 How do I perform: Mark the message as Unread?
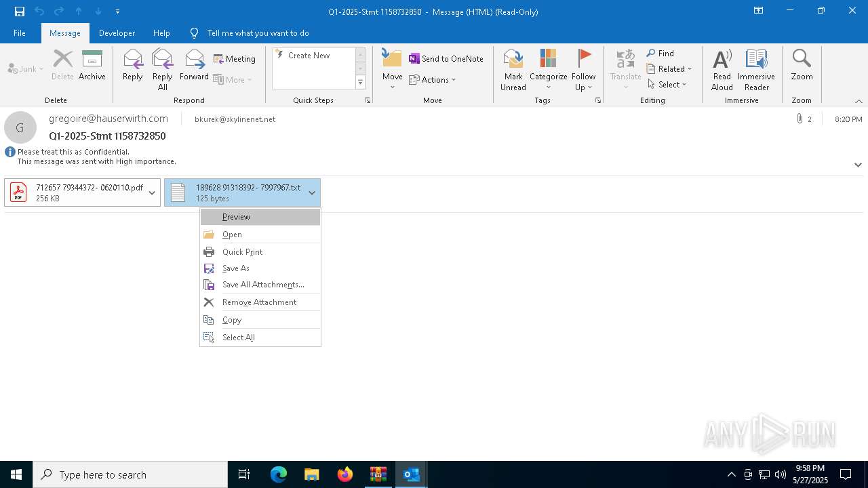click(513, 70)
